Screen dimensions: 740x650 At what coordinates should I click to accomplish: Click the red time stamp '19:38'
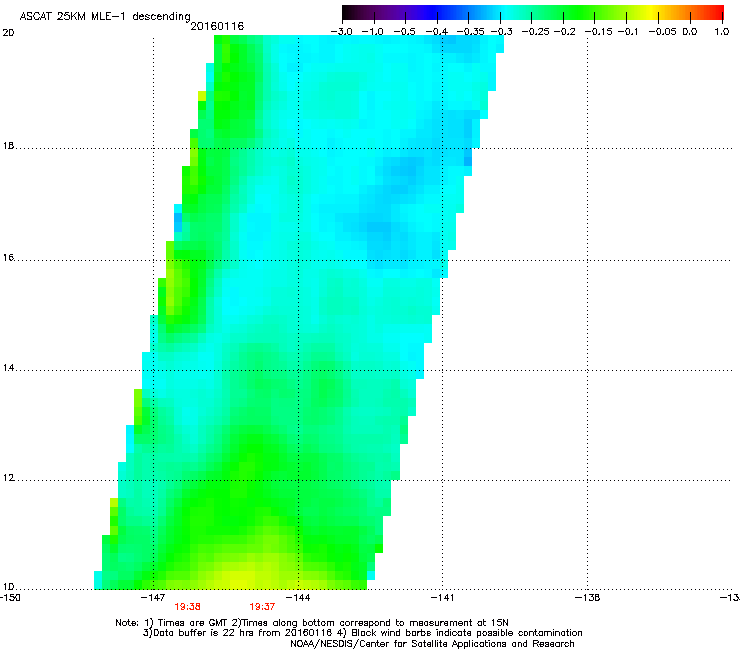point(187,607)
